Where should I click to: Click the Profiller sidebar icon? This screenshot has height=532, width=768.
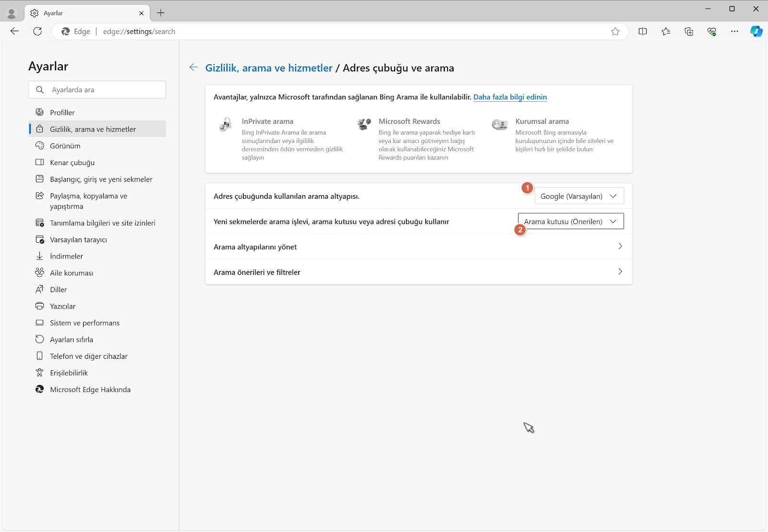[40, 112]
